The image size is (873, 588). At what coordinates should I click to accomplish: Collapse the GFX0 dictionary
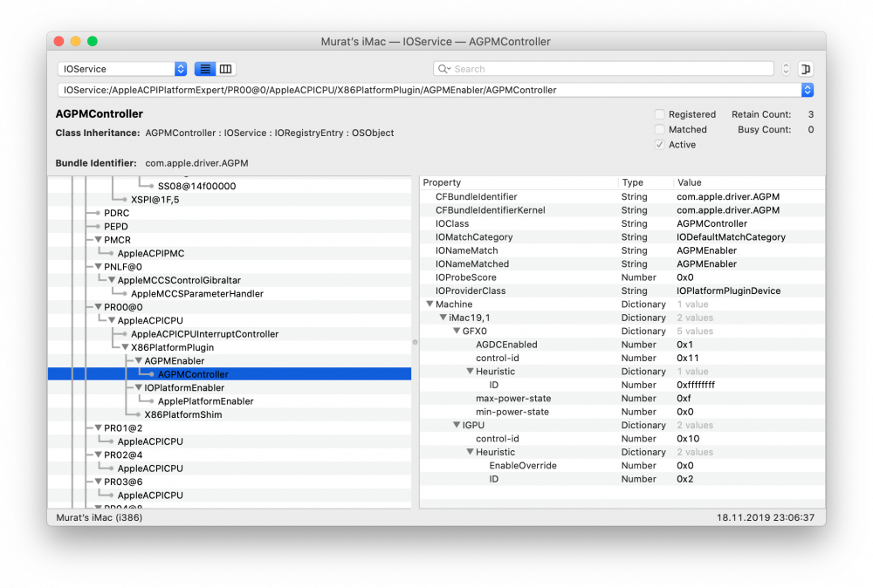[x=456, y=331]
